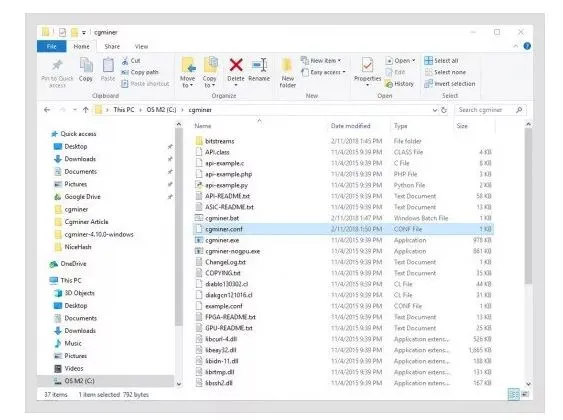The image size is (563, 420).
Task: Switch to the Share ribbon tab
Action: coord(112,46)
